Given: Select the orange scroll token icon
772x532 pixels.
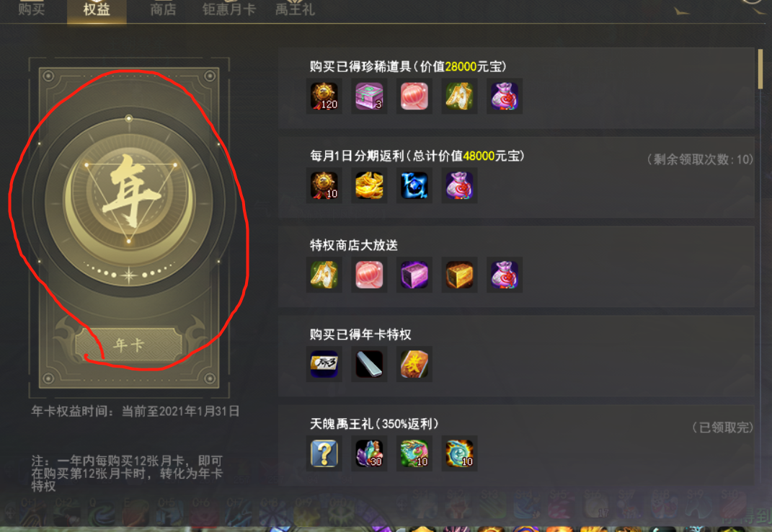Looking at the screenshot, I should click(414, 365).
